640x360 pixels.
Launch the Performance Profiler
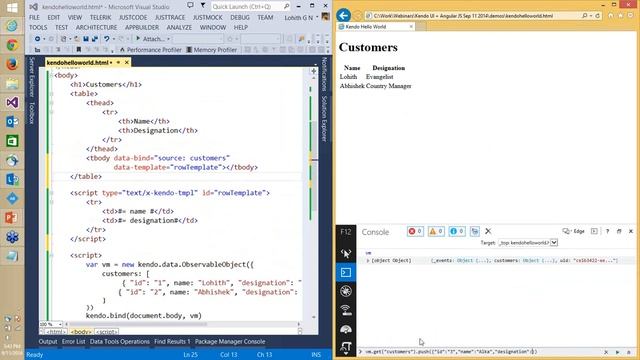coord(150,50)
